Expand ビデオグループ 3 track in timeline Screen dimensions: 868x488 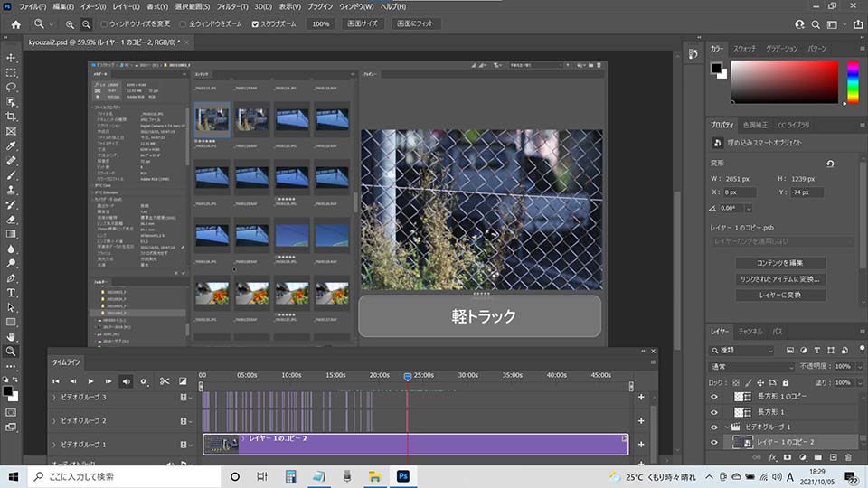point(54,398)
